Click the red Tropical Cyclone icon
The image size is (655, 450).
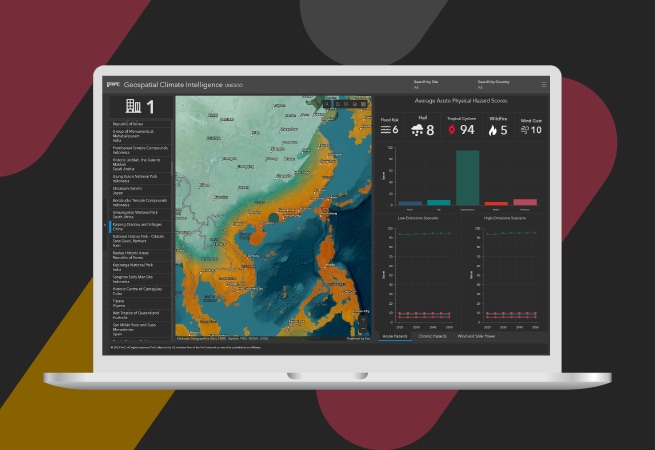pyautogui.click(x=451, y=129)
